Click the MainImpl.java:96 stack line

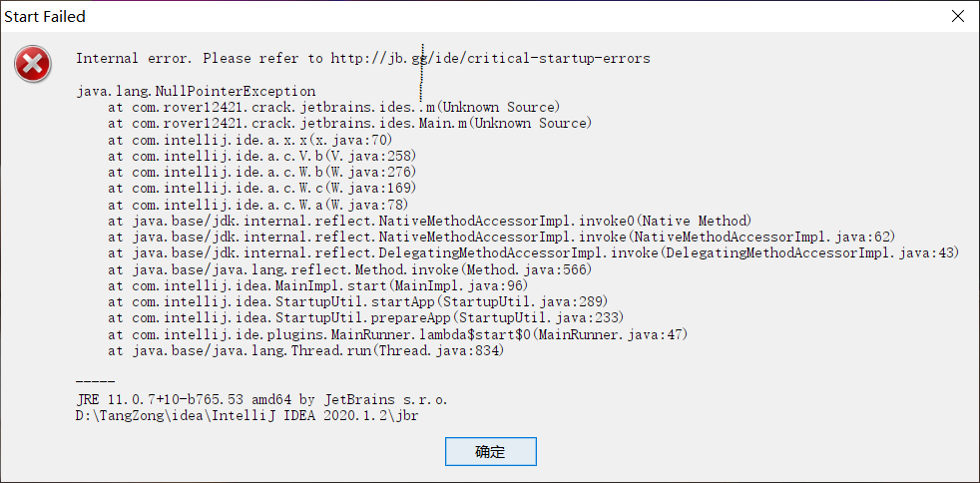tap(318, 285)
